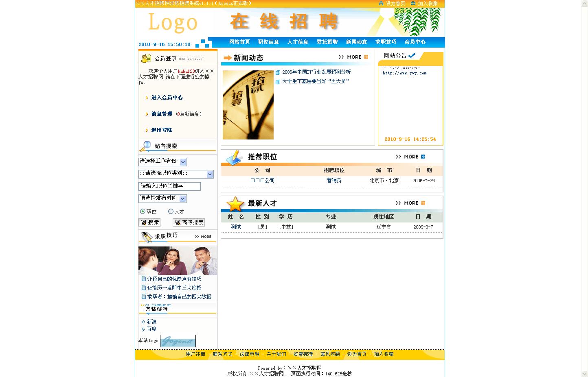Click the 搜索 button
The height and width of the screenshot is (377, 588).
(149, 222)
